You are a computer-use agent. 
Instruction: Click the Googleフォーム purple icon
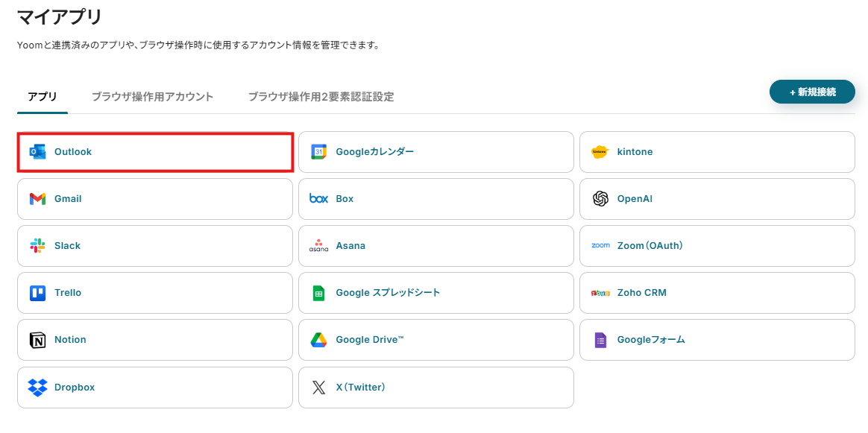600,340
